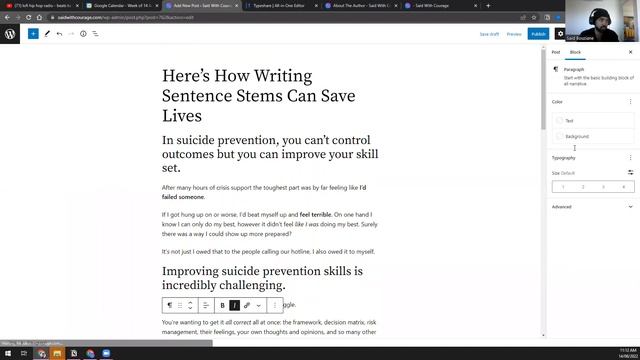Select font size option 4

pos(624,187)
